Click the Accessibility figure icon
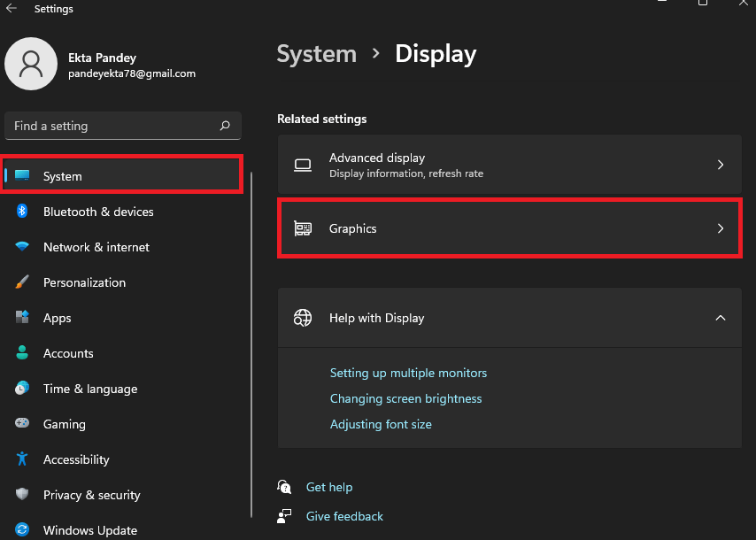756x540 pixels. pos(23,459)
